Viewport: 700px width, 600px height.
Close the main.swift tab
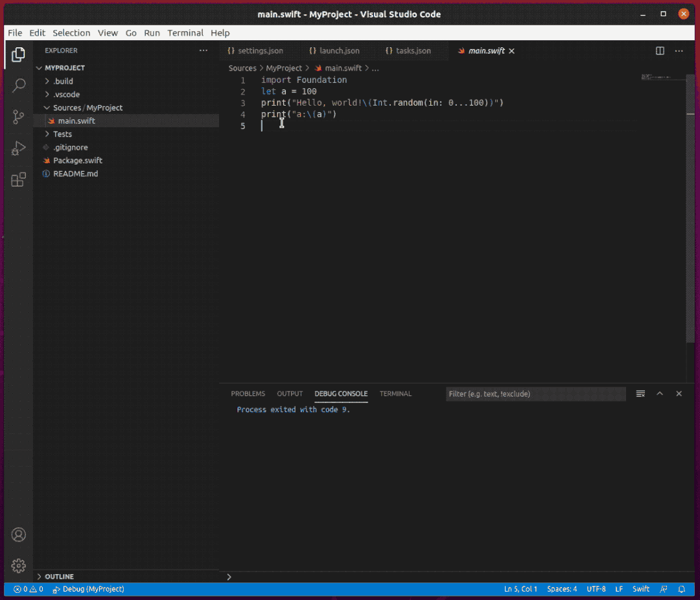click(511, 51)
